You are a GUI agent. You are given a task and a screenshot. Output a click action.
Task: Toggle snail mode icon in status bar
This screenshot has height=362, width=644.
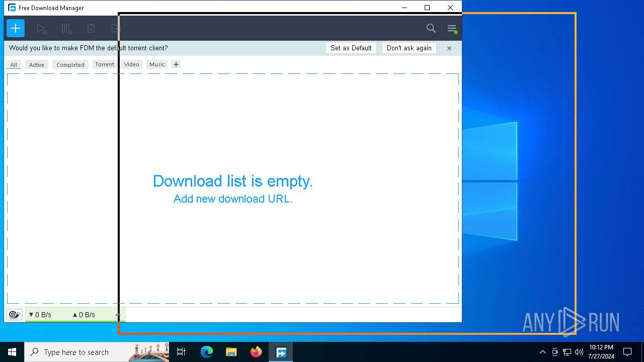tap(15, 315)
